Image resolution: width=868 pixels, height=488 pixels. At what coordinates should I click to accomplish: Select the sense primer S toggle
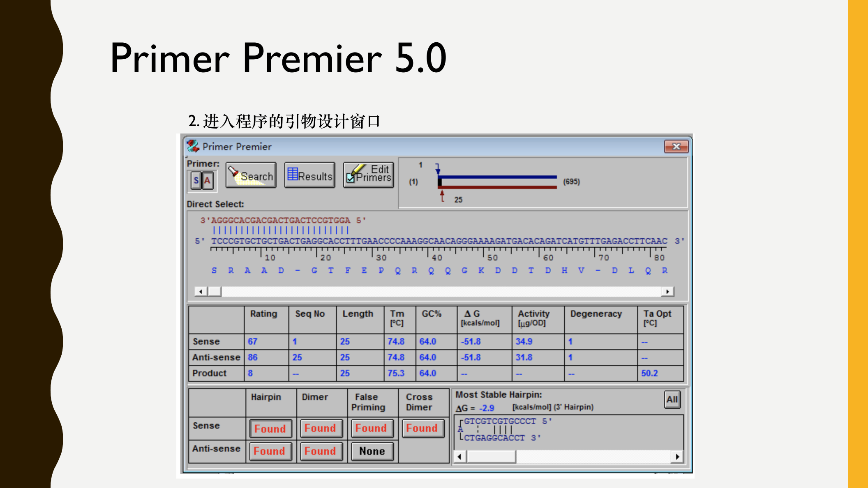click(x=196, y=180)
